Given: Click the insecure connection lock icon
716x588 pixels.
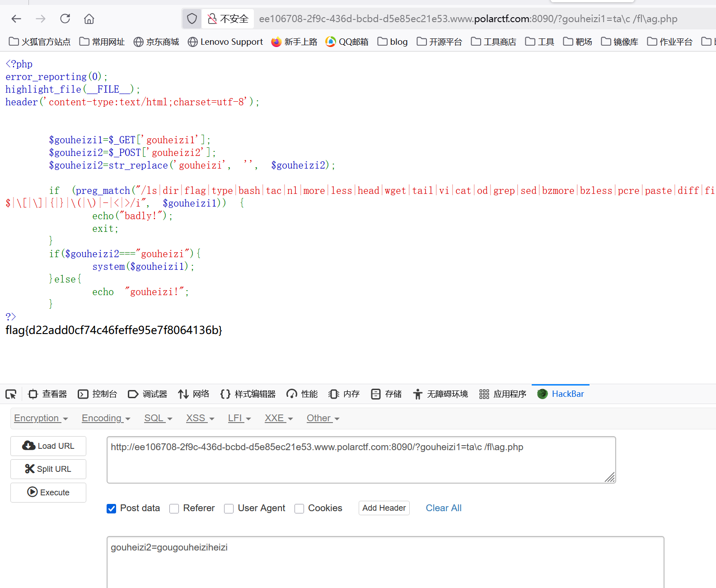Looking at the screenshot, I should (x=212, y=19).
